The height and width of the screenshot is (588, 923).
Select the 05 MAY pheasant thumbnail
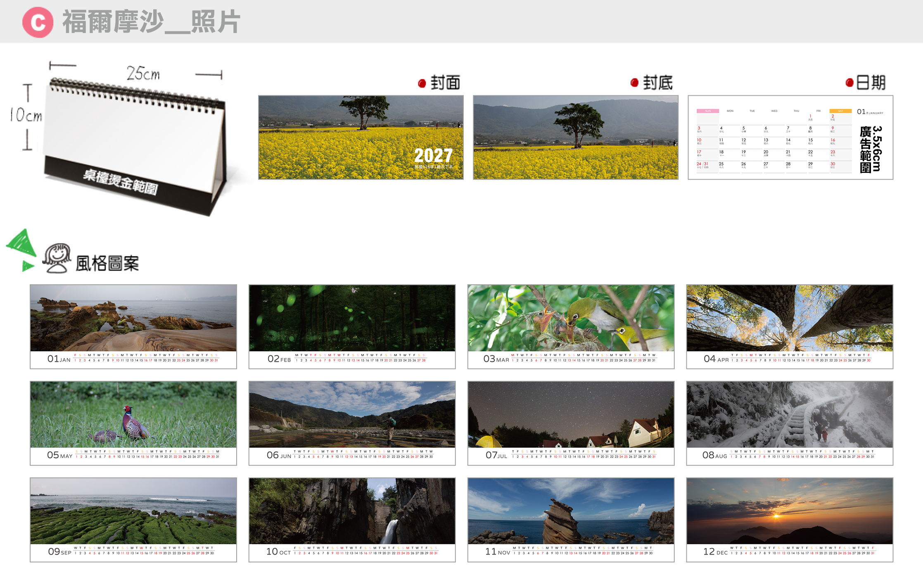pyautogui.click(x=133, y=423)
